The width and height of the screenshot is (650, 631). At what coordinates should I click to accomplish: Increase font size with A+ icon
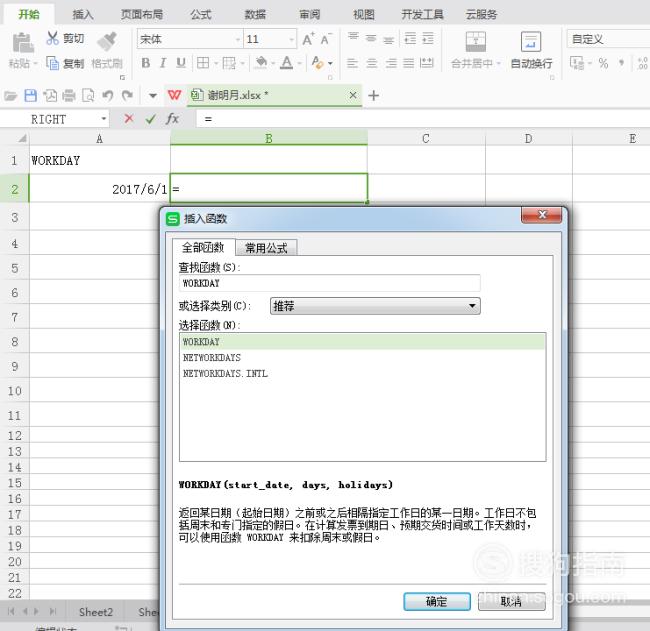(x=308, y=39)
